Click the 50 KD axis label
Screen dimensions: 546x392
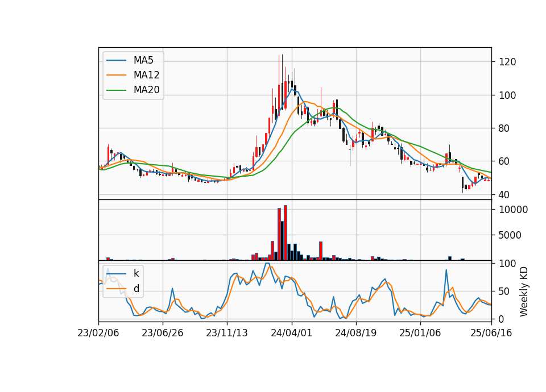click(x=504, y=291)
